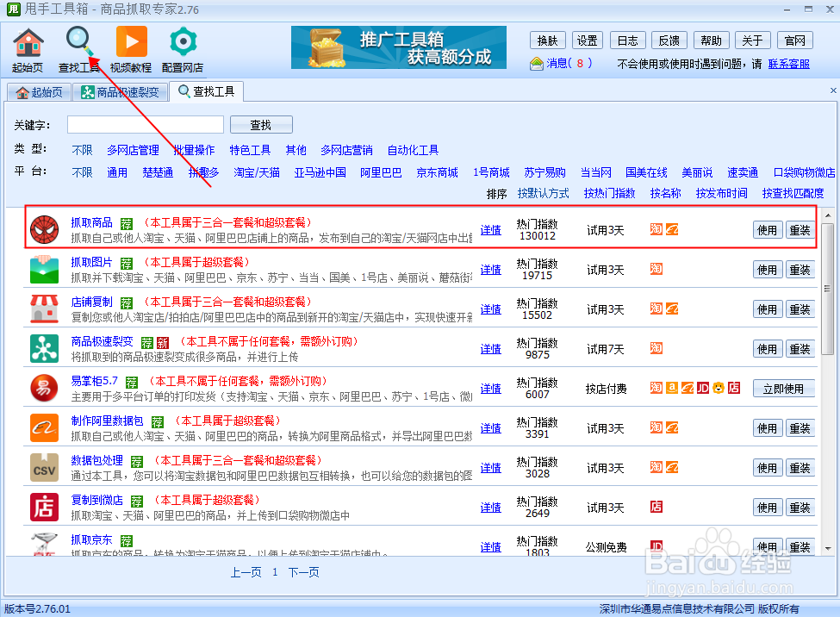The height and width of the screenshot is (617, 840).
Task: Click the list scrollbar down arrow
Action: (x=828, y=548)
